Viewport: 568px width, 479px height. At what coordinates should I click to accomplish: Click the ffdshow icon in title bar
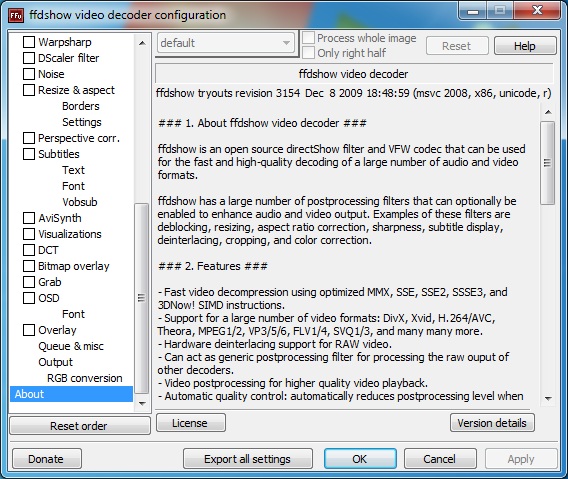tap(16, 15)
